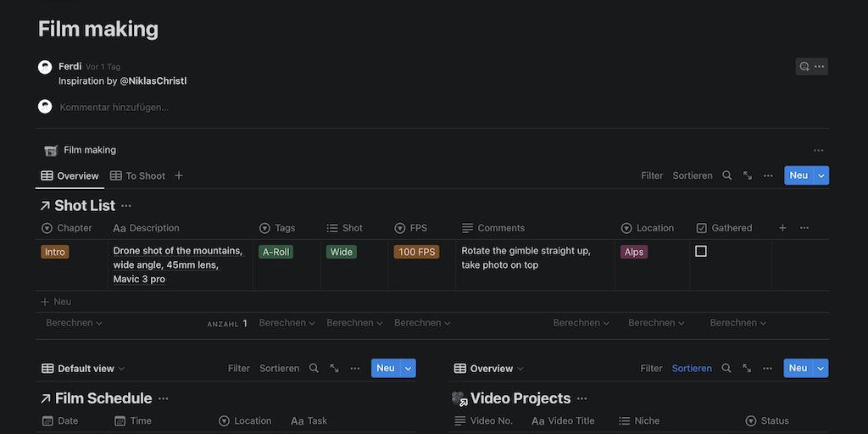868x434 pixels.
Task: Open dropdown arrow next to top Neu button
Action: (821, 175)
